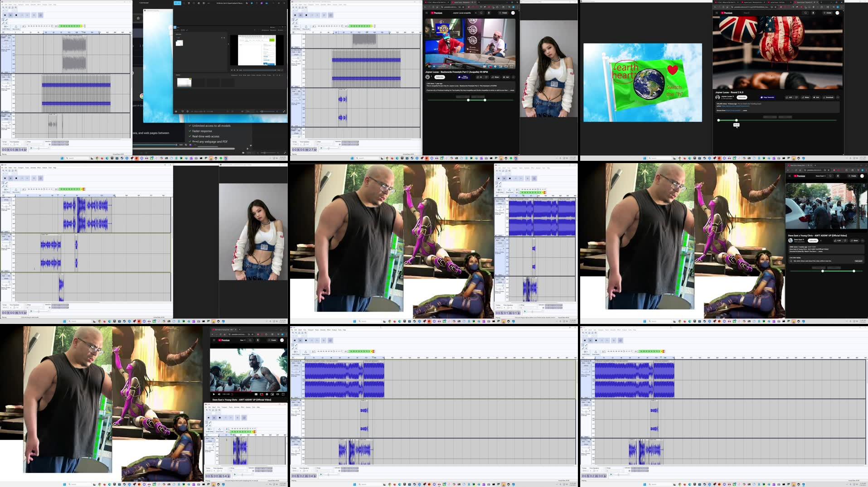Click Share Audio in Audacity reading 05 m 54 s

click(16, 27)
